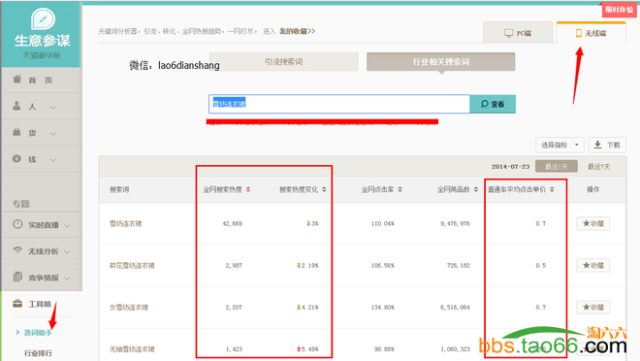Expand the 竞争情报 chevron
This screenshot has width=640, height=361.
(67, 278)
